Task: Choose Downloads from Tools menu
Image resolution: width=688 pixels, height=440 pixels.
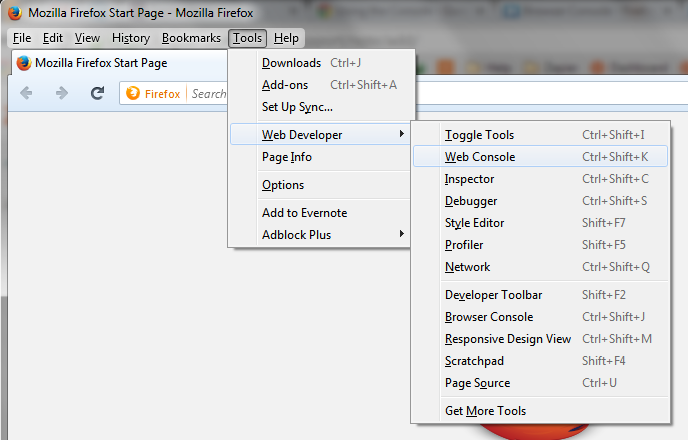Action: (321, 63)
